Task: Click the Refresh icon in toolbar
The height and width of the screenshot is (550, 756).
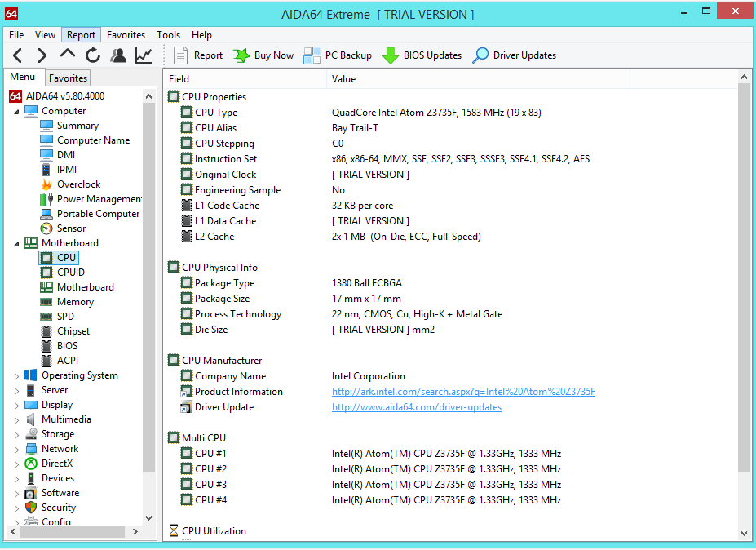Action: (93, 55)
